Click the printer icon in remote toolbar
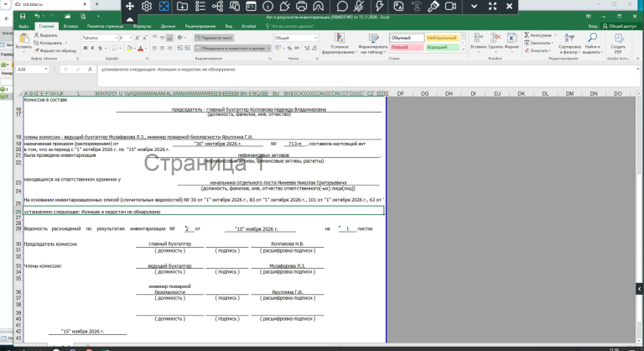This screenshot has width=644, height=351. pyautogui.click(x=301, y=6)
